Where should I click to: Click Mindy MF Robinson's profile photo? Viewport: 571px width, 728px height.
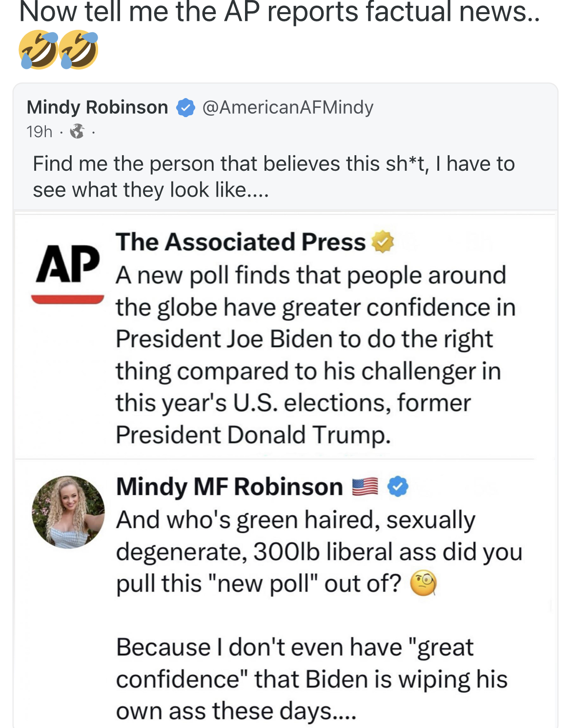click(x=68, y=512)
